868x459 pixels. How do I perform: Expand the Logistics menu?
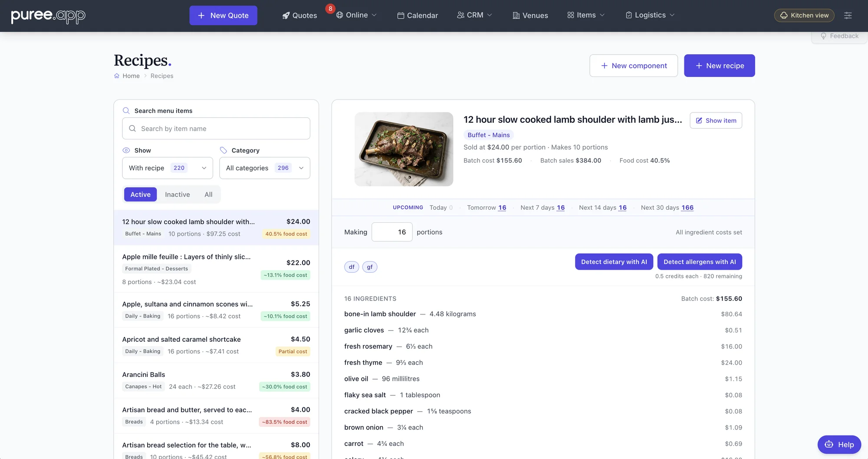(650, 15)
